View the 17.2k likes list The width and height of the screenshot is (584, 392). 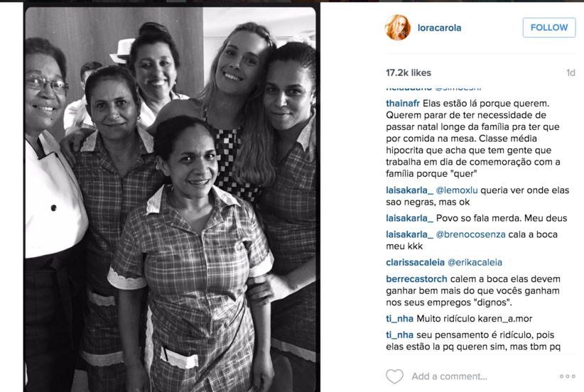[x=409, y=72]
